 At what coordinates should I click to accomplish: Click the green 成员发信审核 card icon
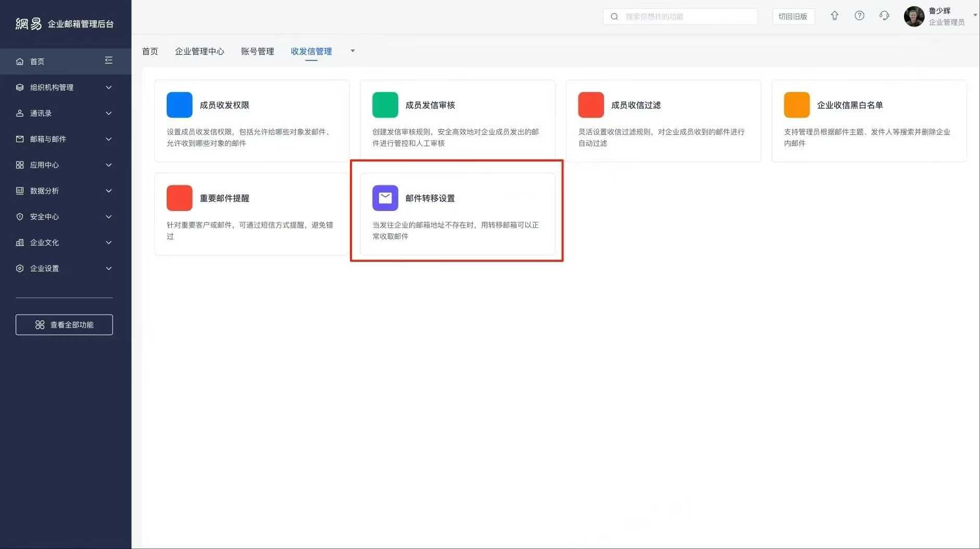click(x=385, y=105)
